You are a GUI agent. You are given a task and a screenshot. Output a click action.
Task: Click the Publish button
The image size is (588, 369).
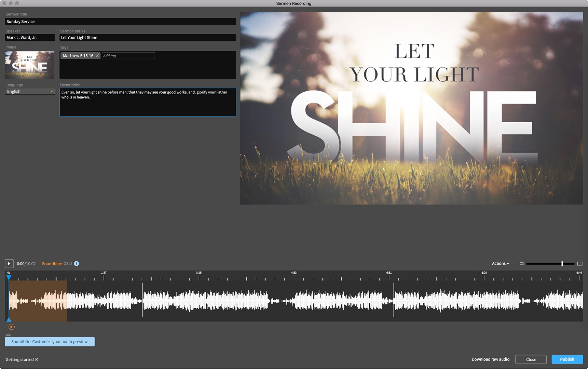[567, 359]
